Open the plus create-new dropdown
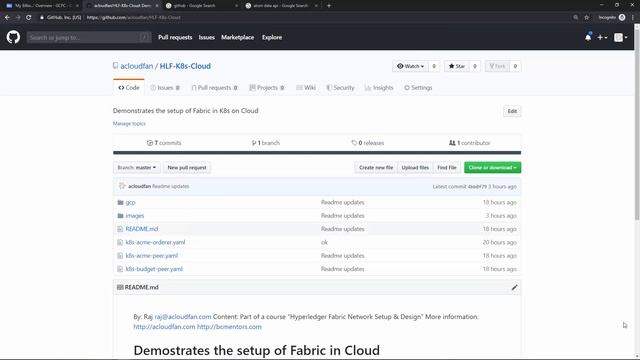 [x=602, y=37]
